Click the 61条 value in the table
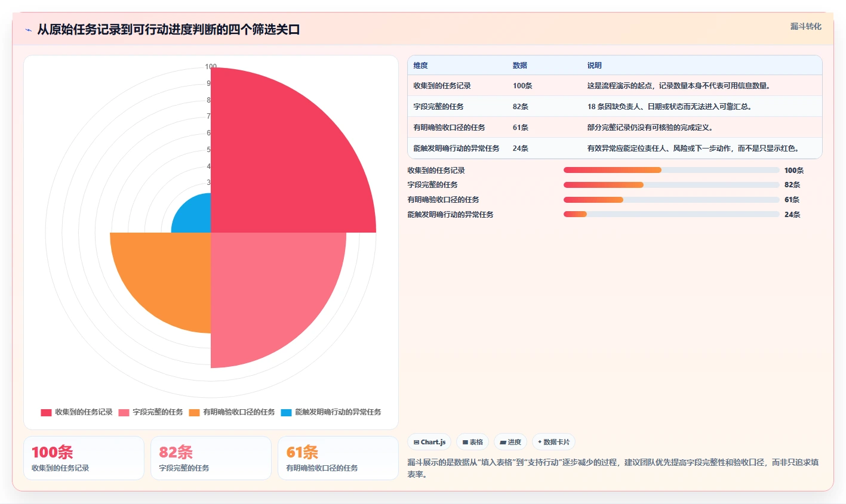 click(x=521, y=128)
